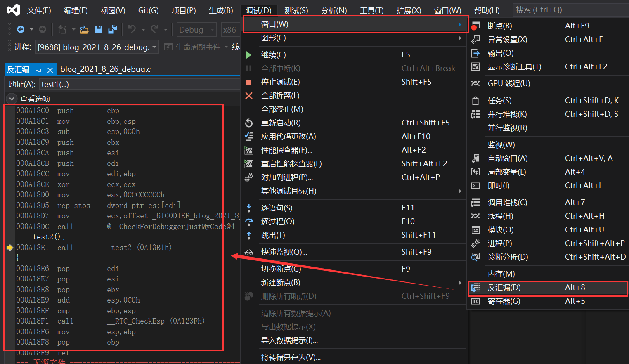
Task: Click 逐语句(S) step into
Action: coord(353,208)
